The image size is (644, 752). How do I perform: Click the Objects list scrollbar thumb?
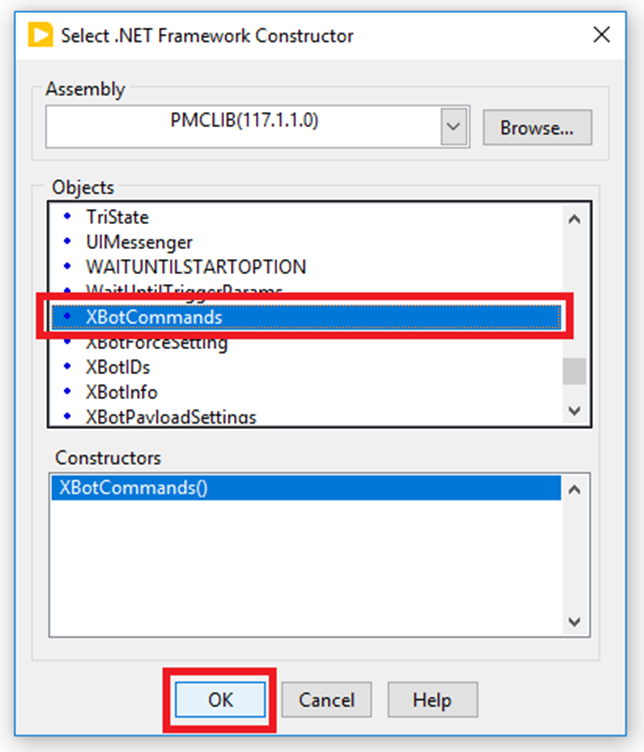[x=573, y=372]
